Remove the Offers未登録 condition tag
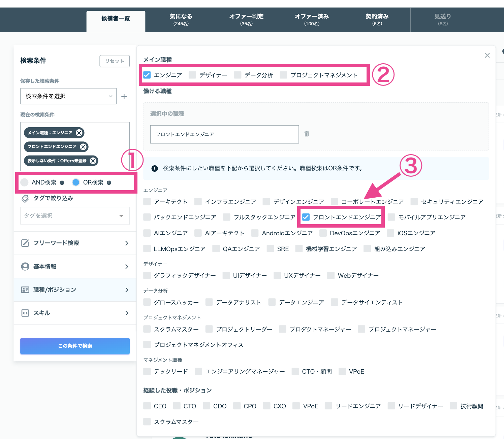The image size is (504, 439). point(93,161)
